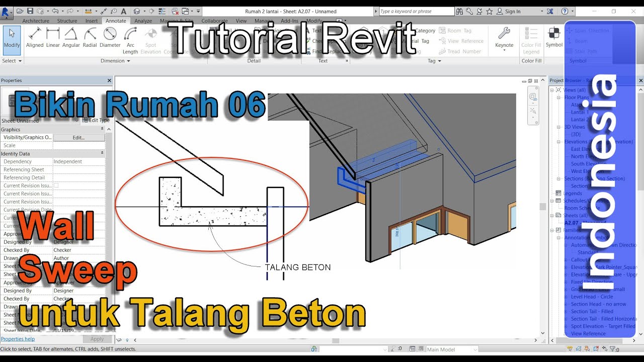Click the Visibility/Graphics Edit... button
The width and height of the screenshot is (644, 362).
[x=79, y=137]
